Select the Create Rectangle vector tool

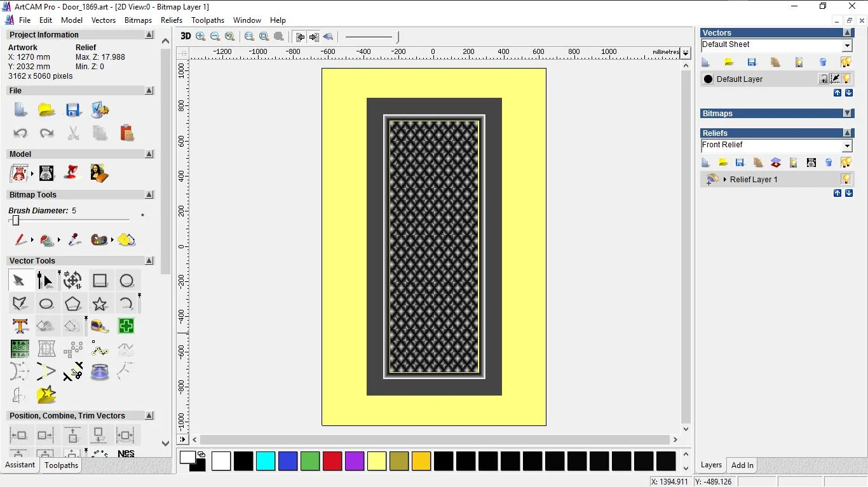tap(100, 280)
